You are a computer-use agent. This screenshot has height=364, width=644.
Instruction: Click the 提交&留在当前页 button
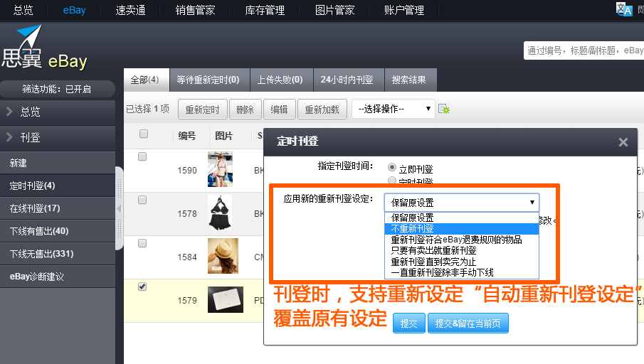[468, 323]
